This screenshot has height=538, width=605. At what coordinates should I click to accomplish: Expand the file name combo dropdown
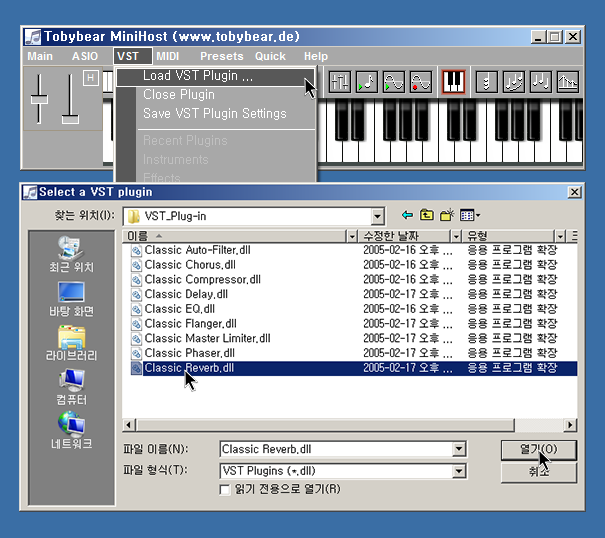pyautogui.click(x=459, y=449)
